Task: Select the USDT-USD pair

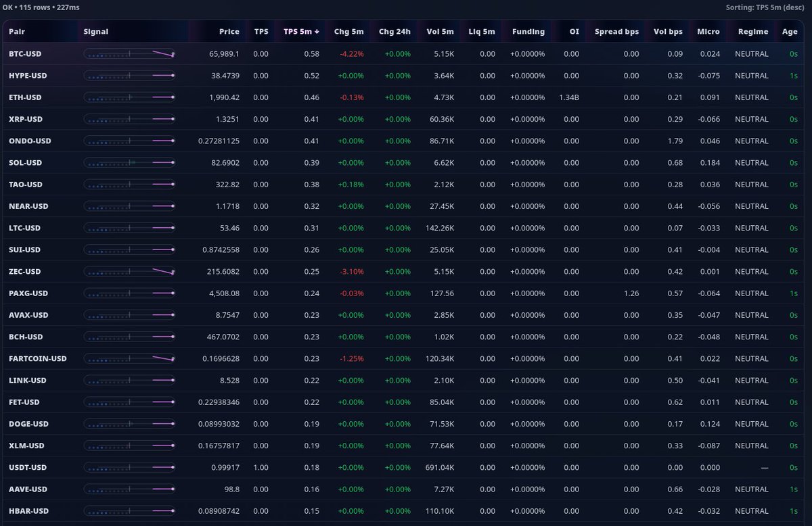Action: click(x=28, y=468)
